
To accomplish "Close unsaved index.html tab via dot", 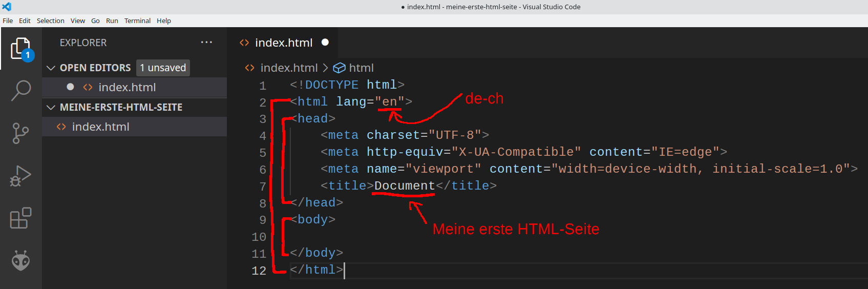I will tap(325, 43).
